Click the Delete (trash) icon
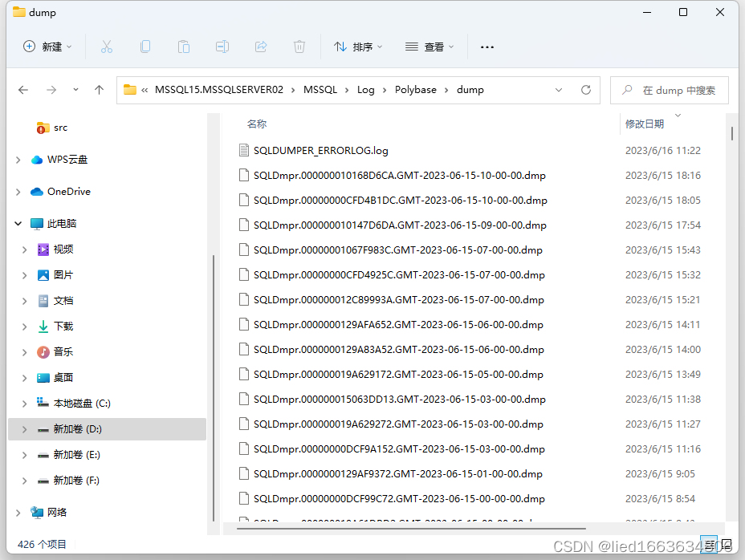 299,47
